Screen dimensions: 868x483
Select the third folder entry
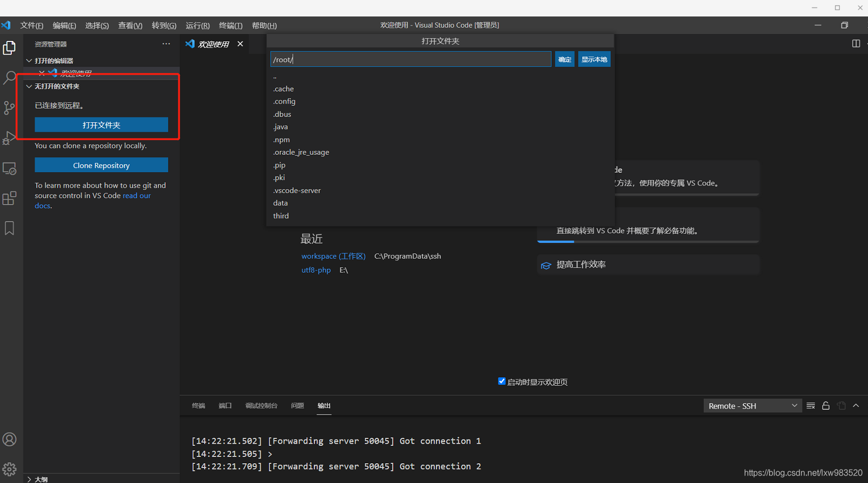pyautogui.click(x=440, y=216)
